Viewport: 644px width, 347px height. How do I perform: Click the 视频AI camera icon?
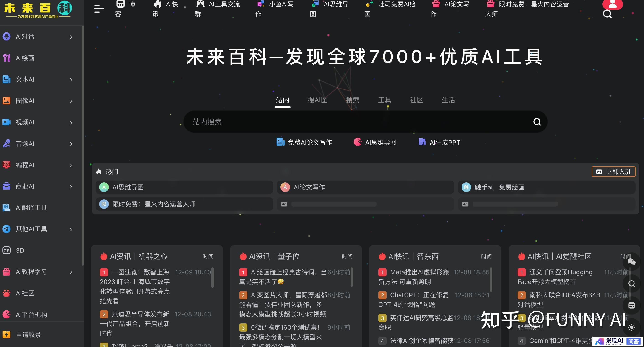tap(7, 122)
